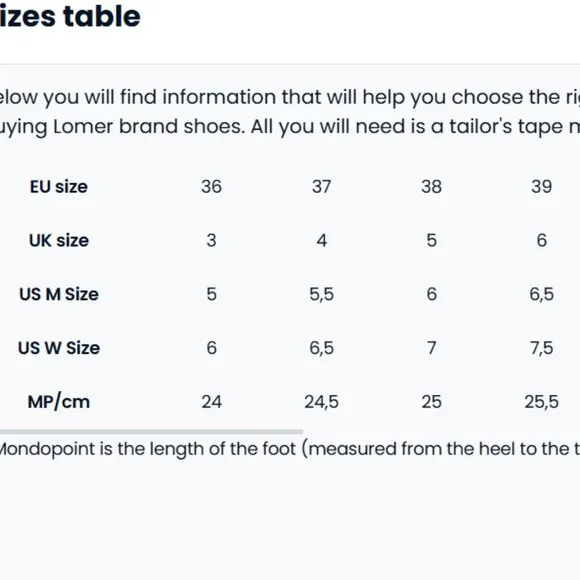Viewport: 580px width, 580px height.
Task: Click EU size 39 cell
Action: tap(542, 186)
